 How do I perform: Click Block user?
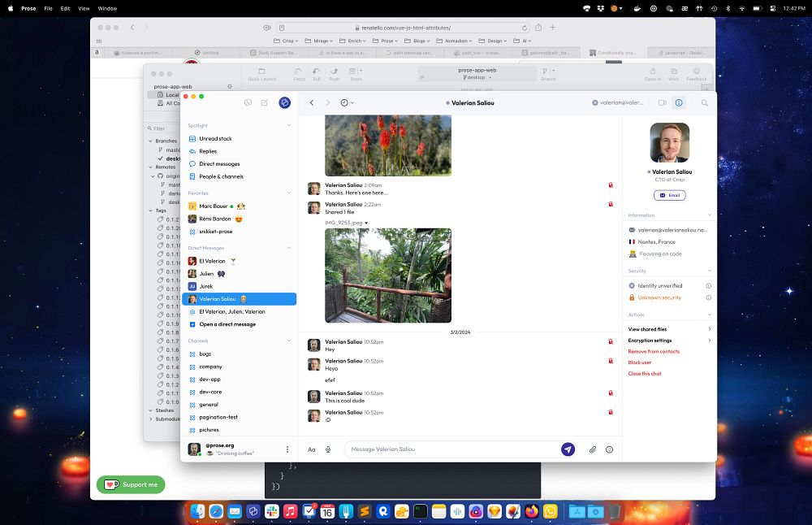point(640,362)
